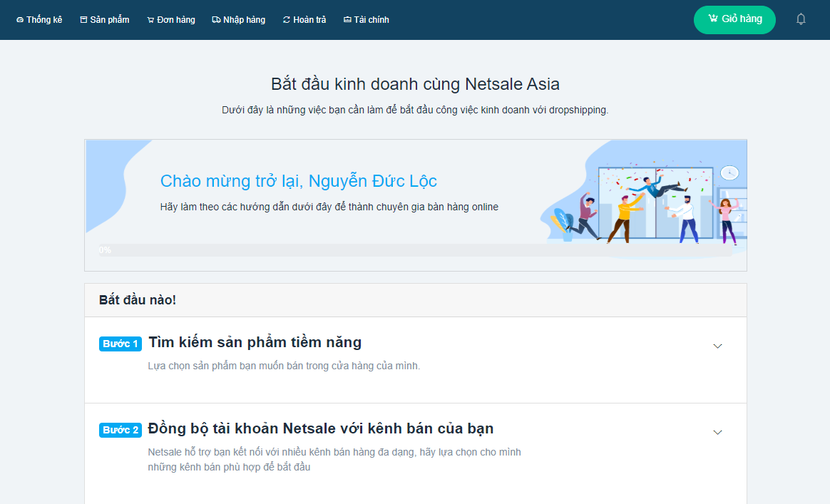Viewport: 830px width, 504px height.
Task: Click the Bước 2 blue badge
Action: tap(121, 430)
